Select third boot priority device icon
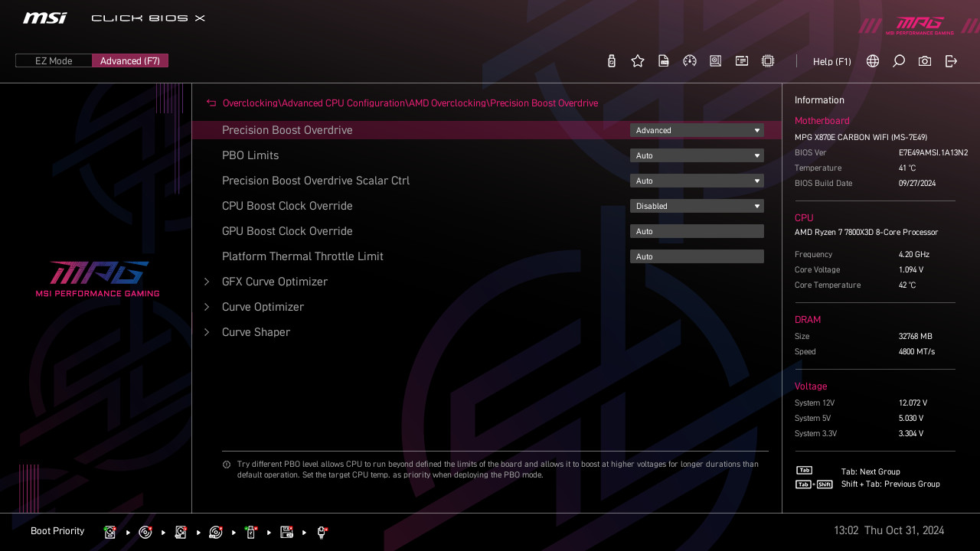 pyautogui.click(x=181, y=532)
